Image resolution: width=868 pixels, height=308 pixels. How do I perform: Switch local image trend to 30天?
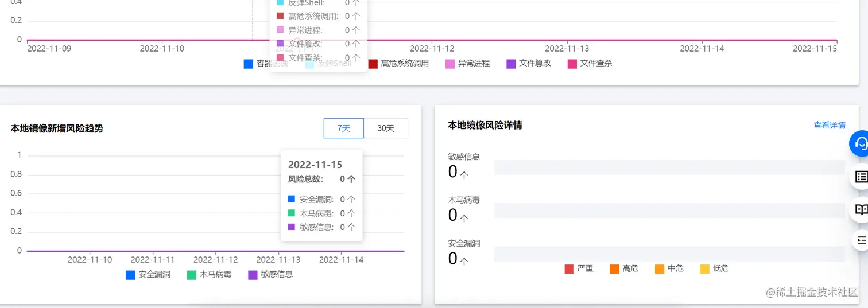click(x=386, y=128)
